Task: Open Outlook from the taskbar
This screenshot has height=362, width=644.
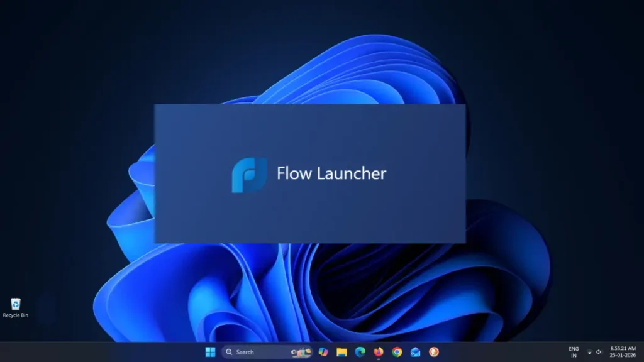Action: click(x=415, y=352)
